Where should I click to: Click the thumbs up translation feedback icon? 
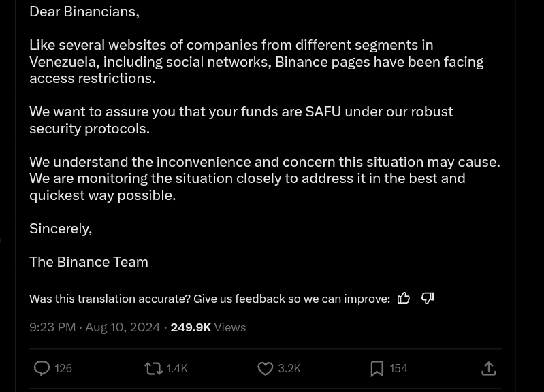click(404, 298)
